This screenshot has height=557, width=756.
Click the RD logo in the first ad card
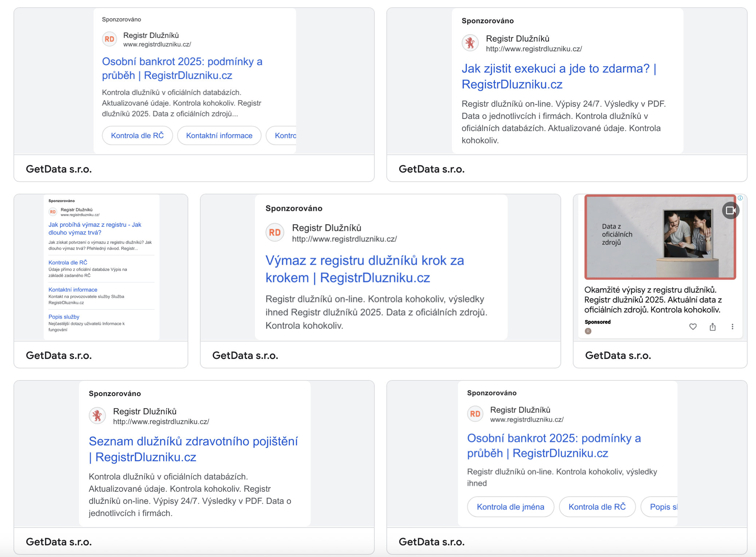click(x=109, y=39)
